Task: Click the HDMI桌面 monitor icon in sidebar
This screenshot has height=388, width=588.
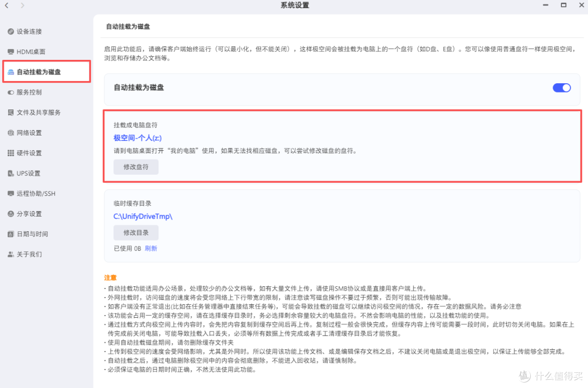Action: click(x=10, y=51)
